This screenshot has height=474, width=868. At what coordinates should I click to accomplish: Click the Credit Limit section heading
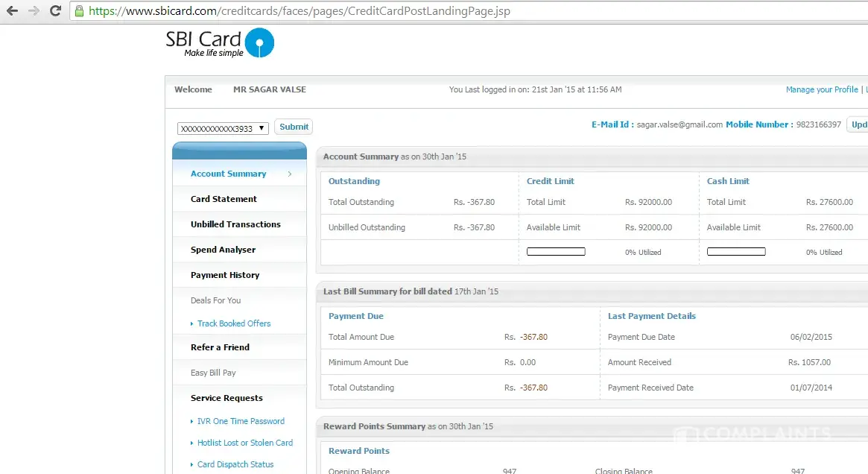tap(550, 181)
